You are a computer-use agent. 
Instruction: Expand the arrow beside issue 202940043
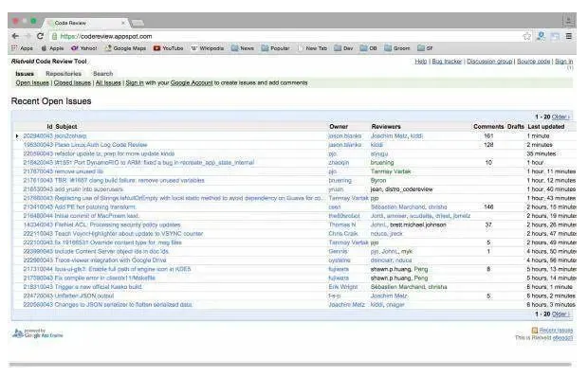click(17, 135)
